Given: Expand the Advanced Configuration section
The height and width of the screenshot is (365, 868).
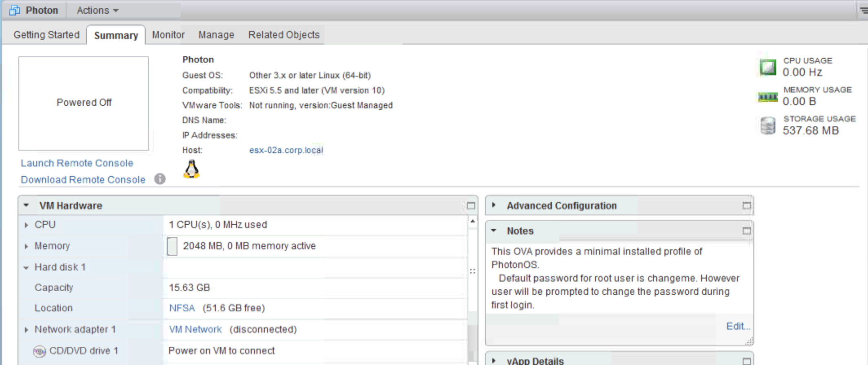Looking at the screenshot, I should (x=494, y=205).
